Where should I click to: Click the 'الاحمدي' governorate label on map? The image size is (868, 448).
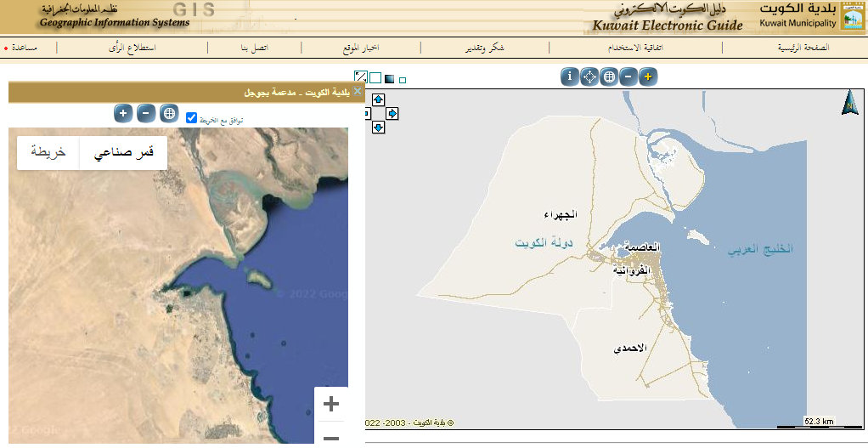[x=630, y=349]
